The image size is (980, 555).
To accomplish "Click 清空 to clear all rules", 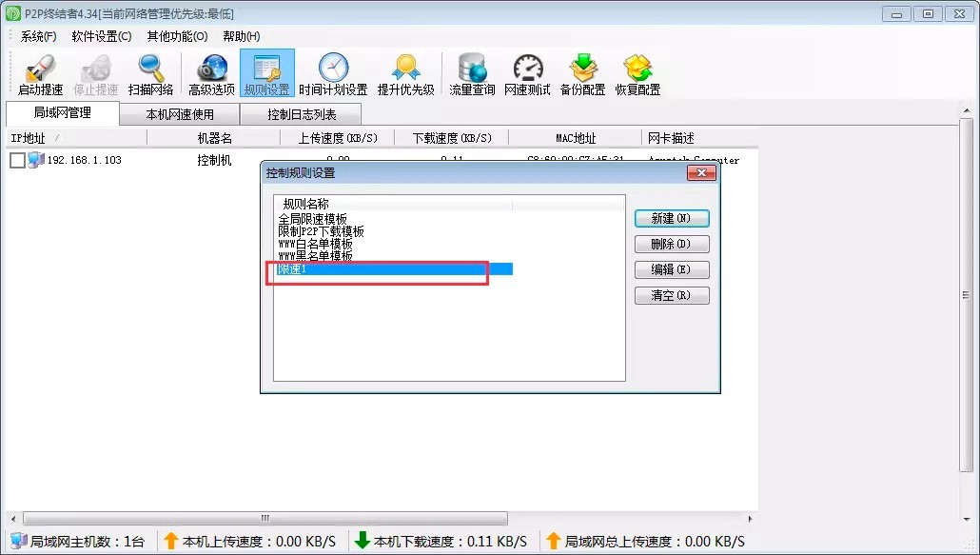I will click(x=672, y=295).
